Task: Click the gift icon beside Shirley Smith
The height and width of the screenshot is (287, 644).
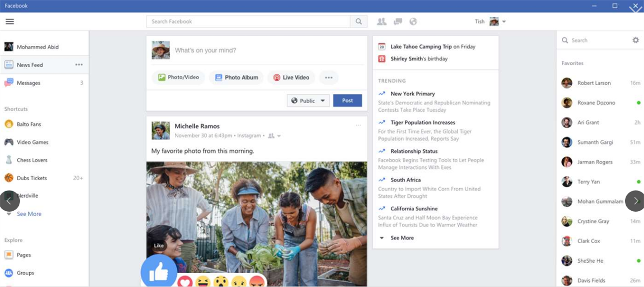Action: click(381, 58)
